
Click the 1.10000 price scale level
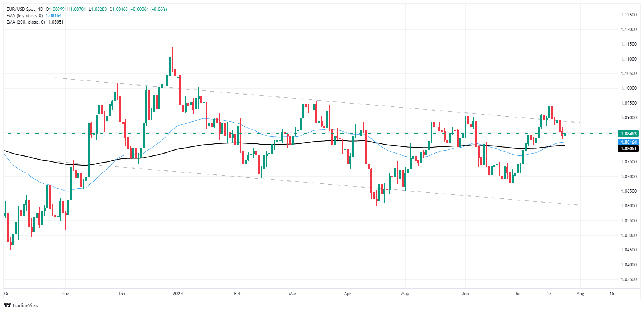pyautogui.click(x=628, y=88)
